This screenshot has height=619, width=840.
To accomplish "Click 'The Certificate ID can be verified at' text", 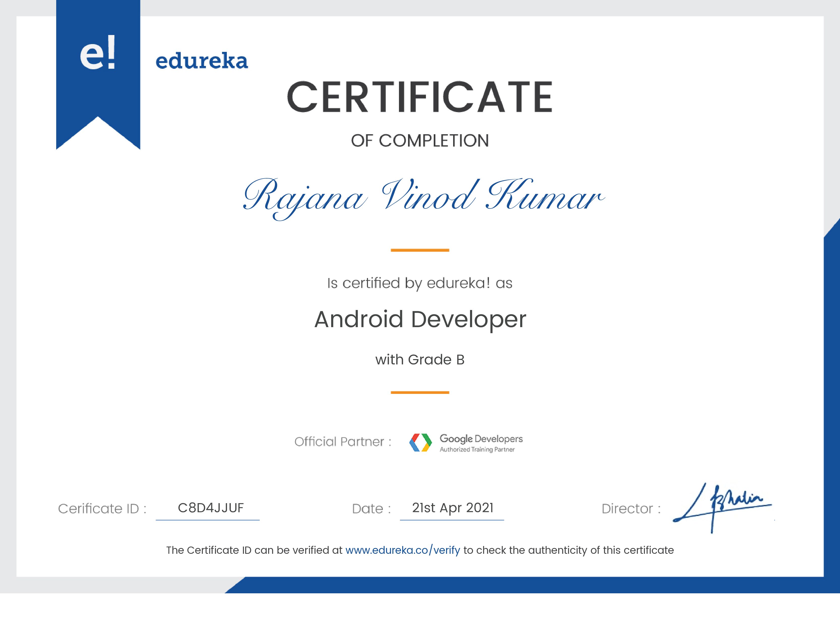I will pos(254,551).
